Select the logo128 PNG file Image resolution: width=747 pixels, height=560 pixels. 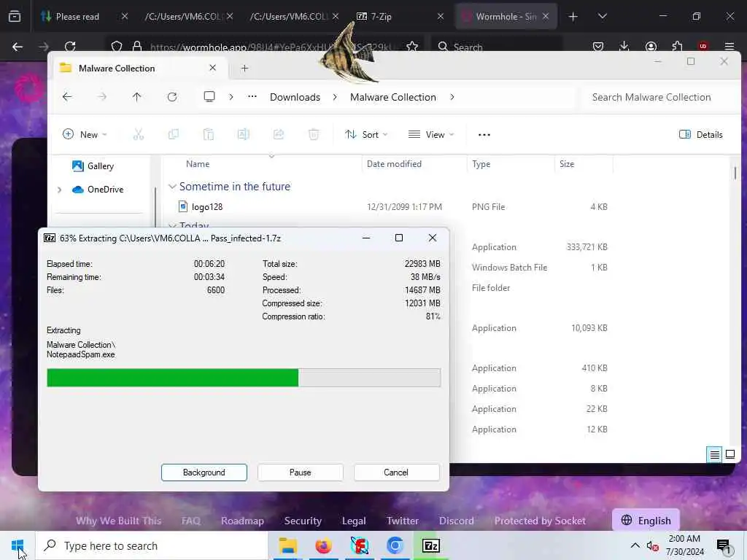click(x=206, y=206)
